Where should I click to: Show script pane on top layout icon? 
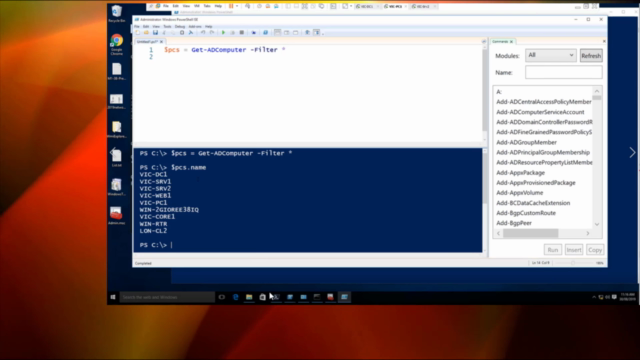[278, 33]
